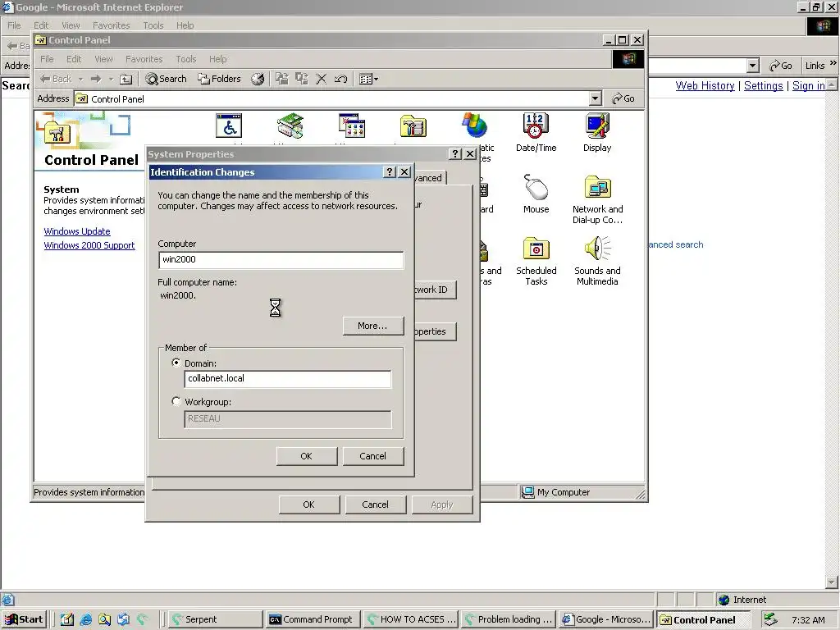Open File menu in Control Panel window
Image resolution: width=840 pixels, height=630 pixels.
(x=47, y=59)
